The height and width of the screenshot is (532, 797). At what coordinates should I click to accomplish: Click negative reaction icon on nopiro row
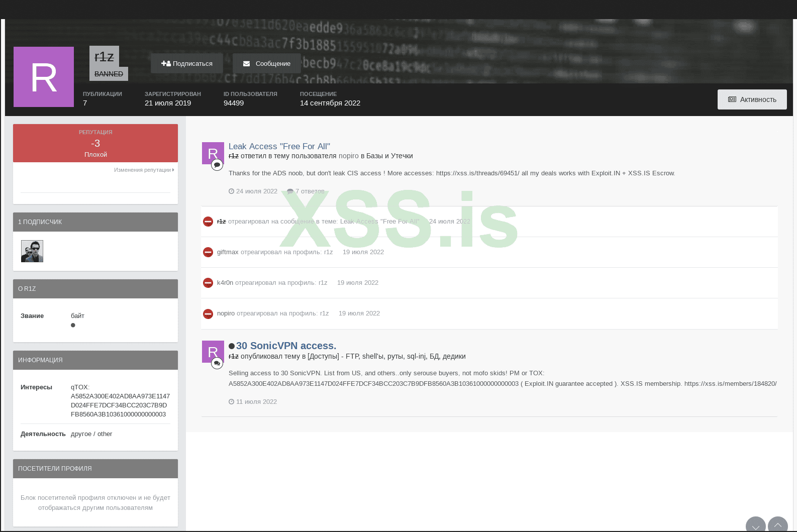(208, 313)
